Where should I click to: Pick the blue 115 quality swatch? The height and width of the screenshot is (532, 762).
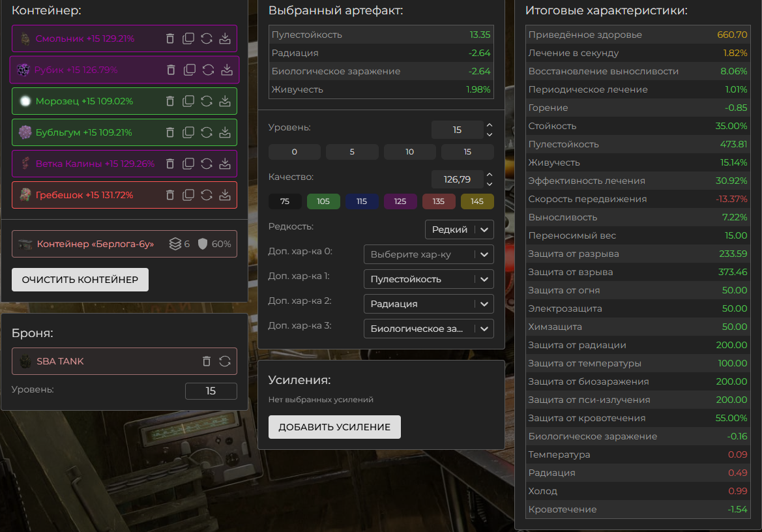(362, 201)
